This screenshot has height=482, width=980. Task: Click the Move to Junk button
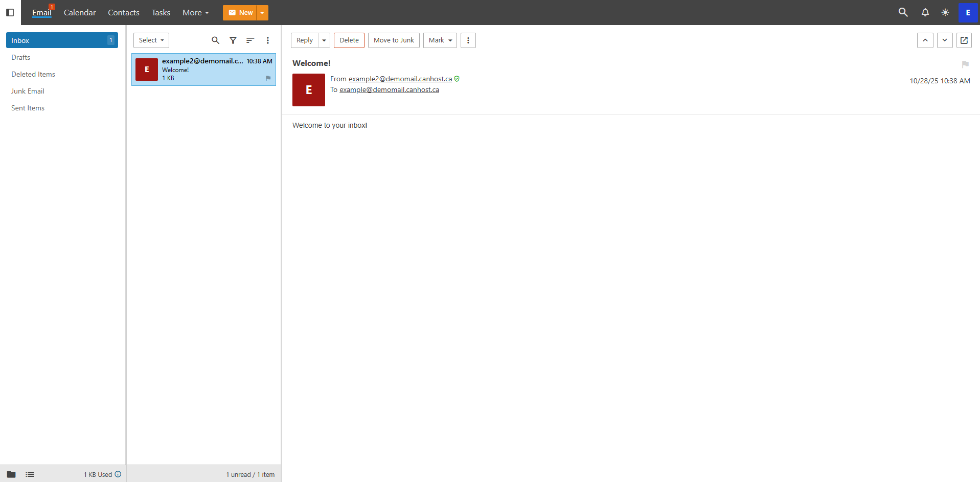click(x=394, y=40)
